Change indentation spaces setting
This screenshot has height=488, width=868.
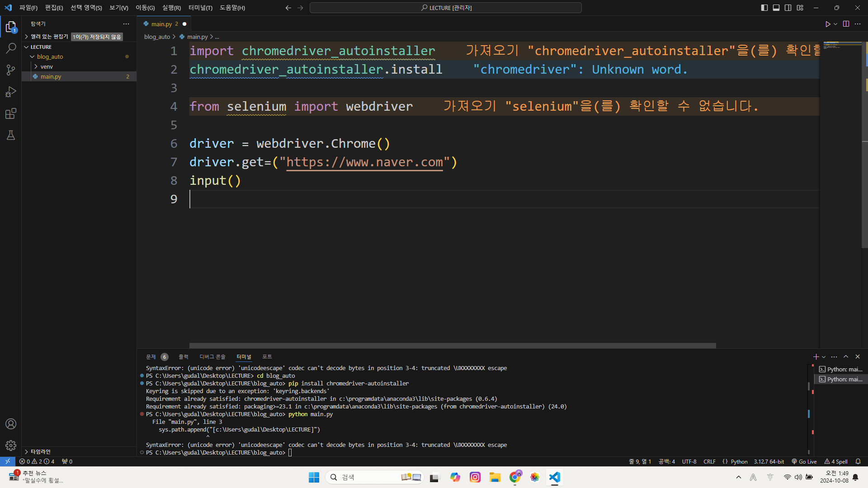pyautogui.click(x=666, y=461)
